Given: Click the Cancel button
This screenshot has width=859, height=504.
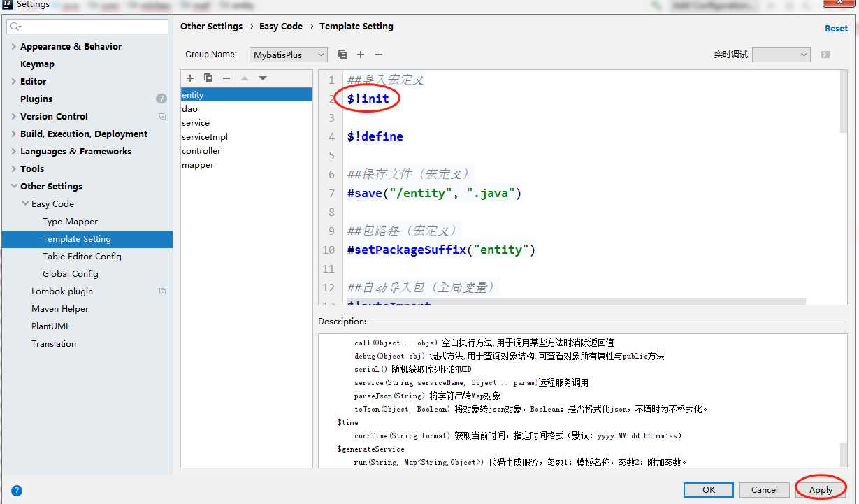Looking at the screenshot, I should [764, 490].
